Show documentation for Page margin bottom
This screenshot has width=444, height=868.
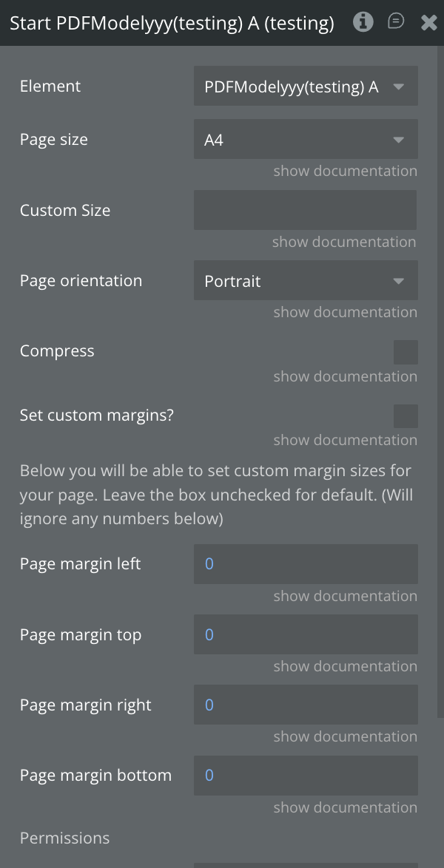[x=345, y=808]
